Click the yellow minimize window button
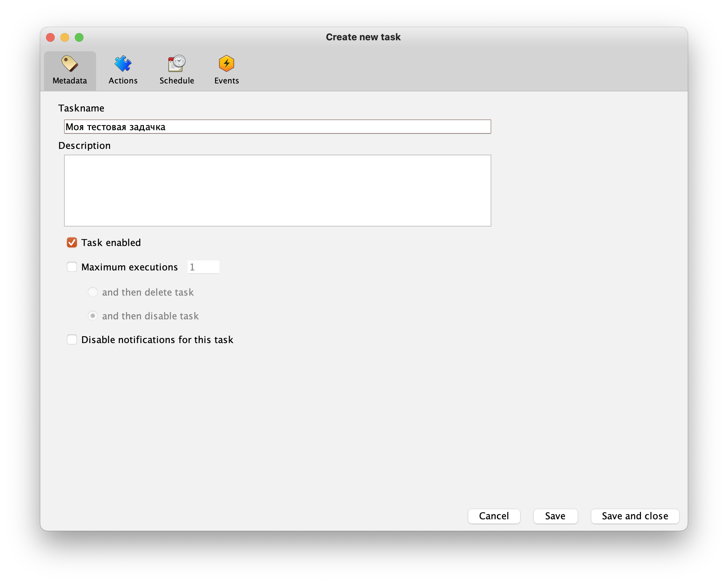728x584 pixels. tap(65, 37)
